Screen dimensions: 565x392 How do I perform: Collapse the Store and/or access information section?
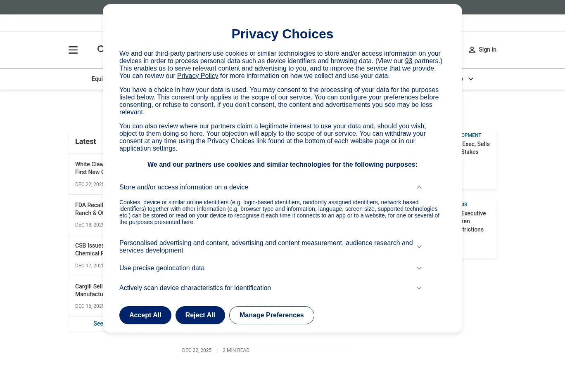pos(419,187)
